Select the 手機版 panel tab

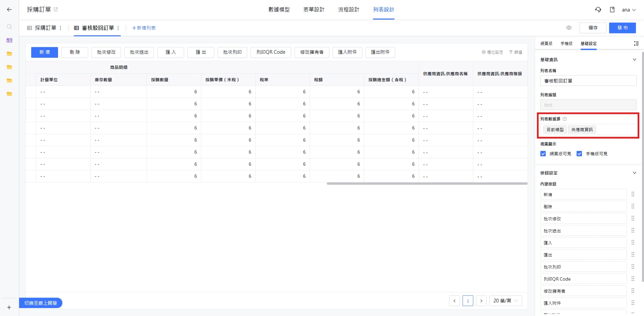point(567,44)
